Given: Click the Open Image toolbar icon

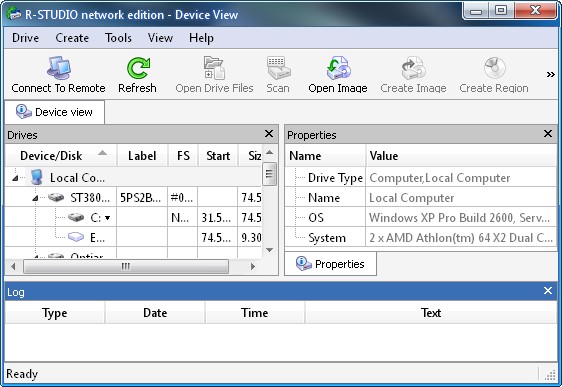Looking at the screenshot, I should pos(338,68).
